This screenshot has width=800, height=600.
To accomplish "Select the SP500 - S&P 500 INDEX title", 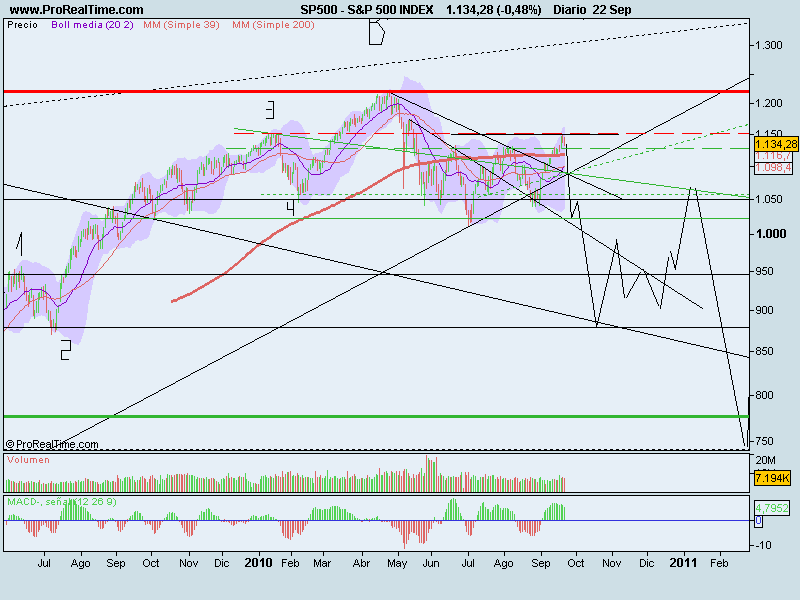I will 366,9.
